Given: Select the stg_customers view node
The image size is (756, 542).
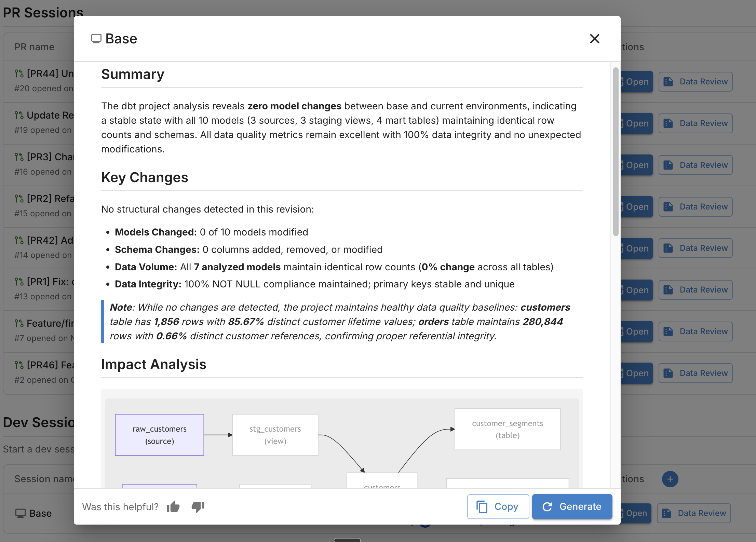Looking at the screenshot, I should (275, 435).
